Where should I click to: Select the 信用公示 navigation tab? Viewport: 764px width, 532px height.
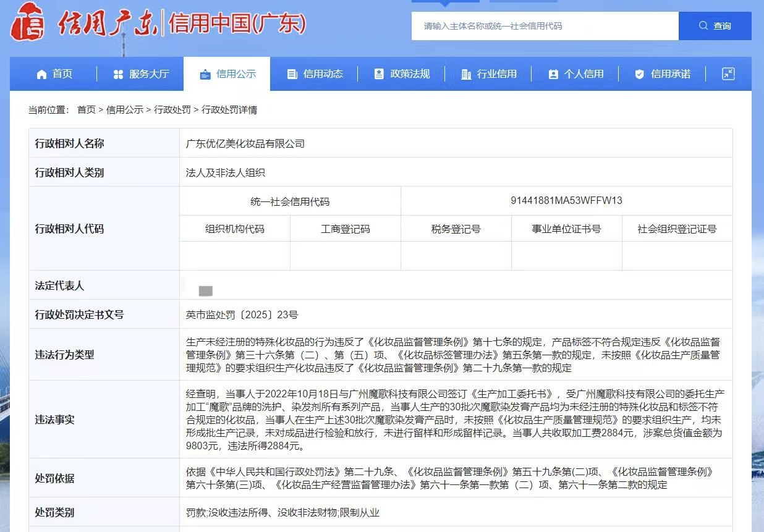tap(227, 74)
